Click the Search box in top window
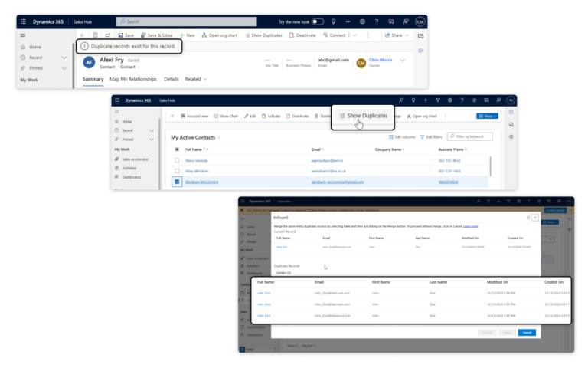The width and height of the screenshot is (588, 368). click(186, 21)
